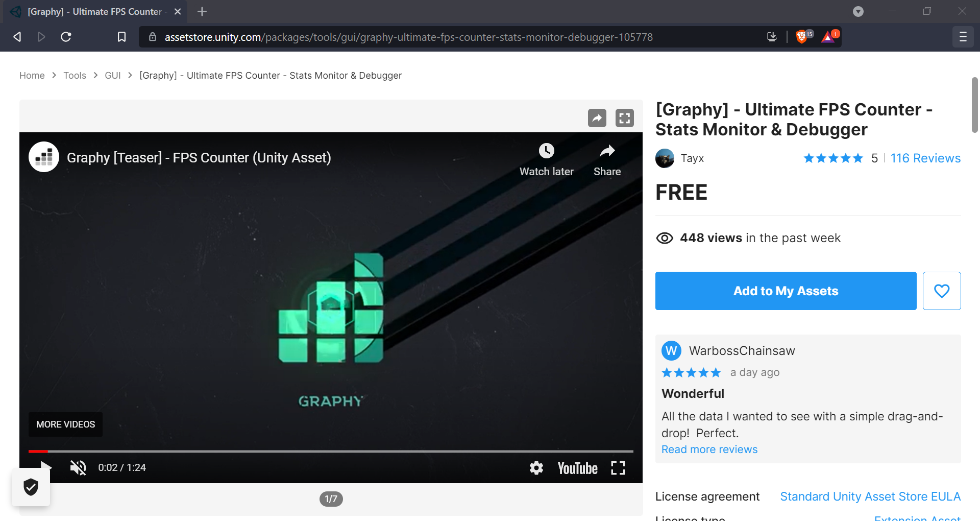The image size is (980, 521).
Task: Toggle the video player fullscreen
Action: pos(618,468)
